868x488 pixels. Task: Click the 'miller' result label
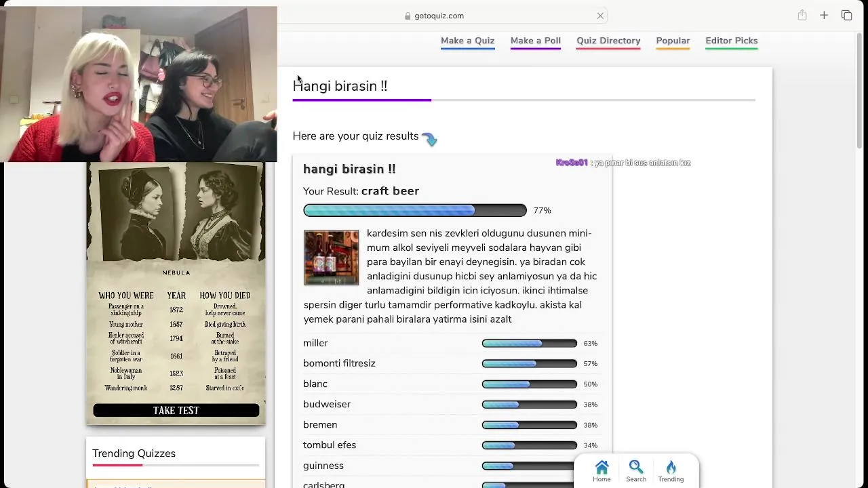[315, 343]
